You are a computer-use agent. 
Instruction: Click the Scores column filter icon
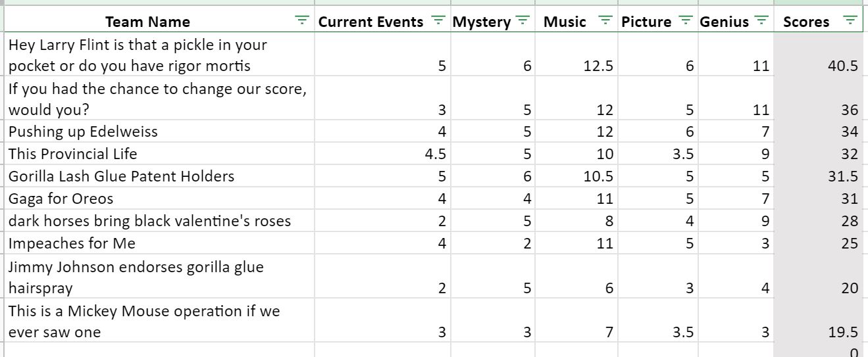pos(850,21)
